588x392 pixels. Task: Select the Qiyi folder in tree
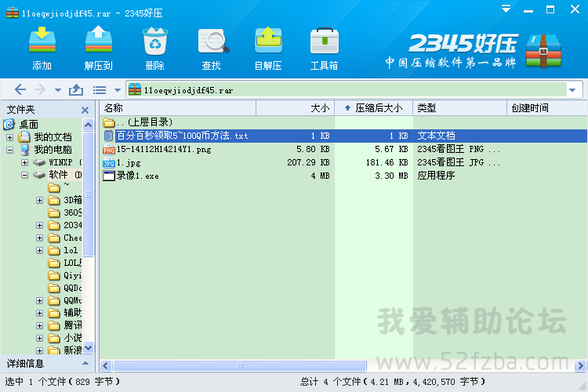coord(72,275)
